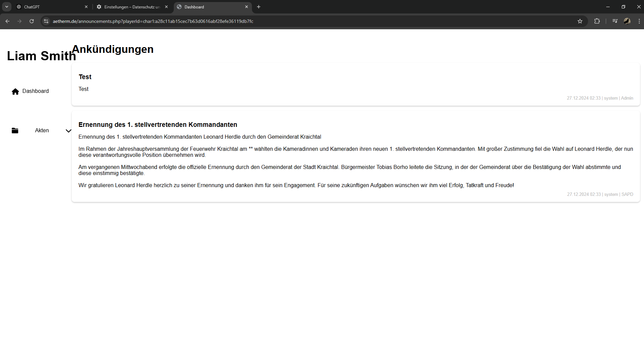Open a new tab with plus button
The width and height of the screenshot is (644, 348).
click(259, 7)
